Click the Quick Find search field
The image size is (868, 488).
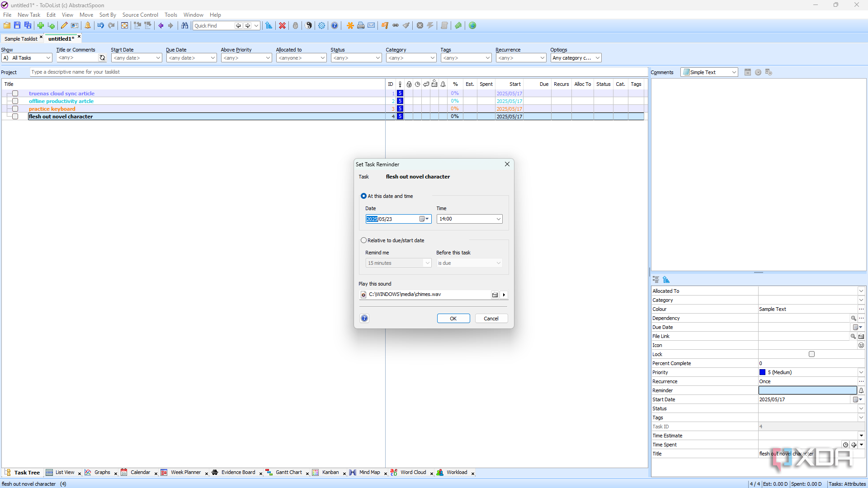coord(213,26)
